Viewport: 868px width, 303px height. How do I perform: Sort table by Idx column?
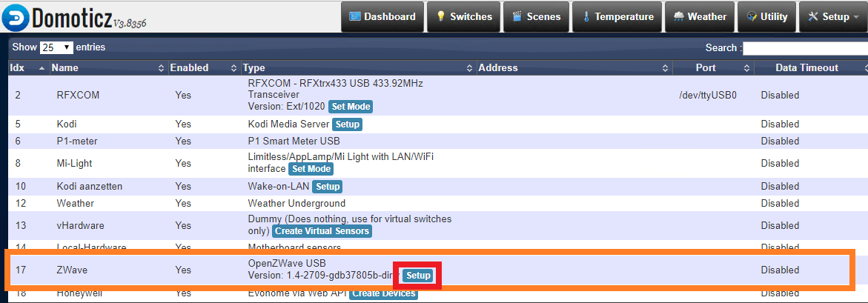[27, 68]
